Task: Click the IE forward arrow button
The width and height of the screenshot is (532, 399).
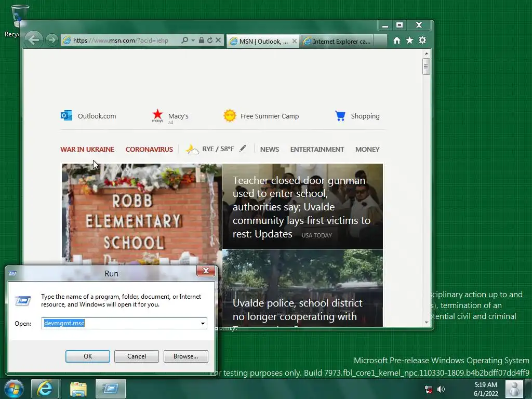Action: (51, 40)
